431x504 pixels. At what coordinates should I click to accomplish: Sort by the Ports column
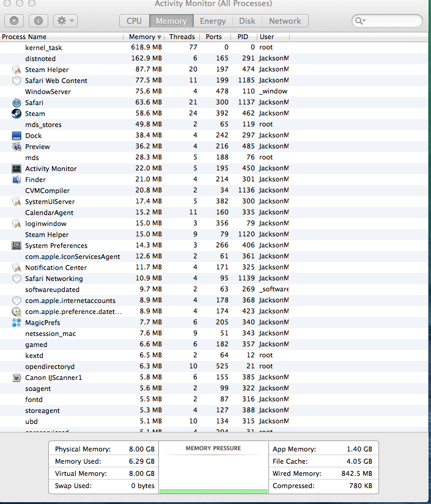[x=215, y=37]
